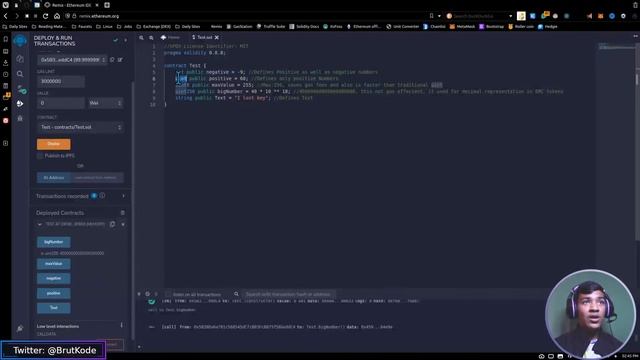Image resolution: width=640 pixels, height=360 pixels.
Task: Click the edit/sign icon beside account field
Action: (x=120, y=60)
